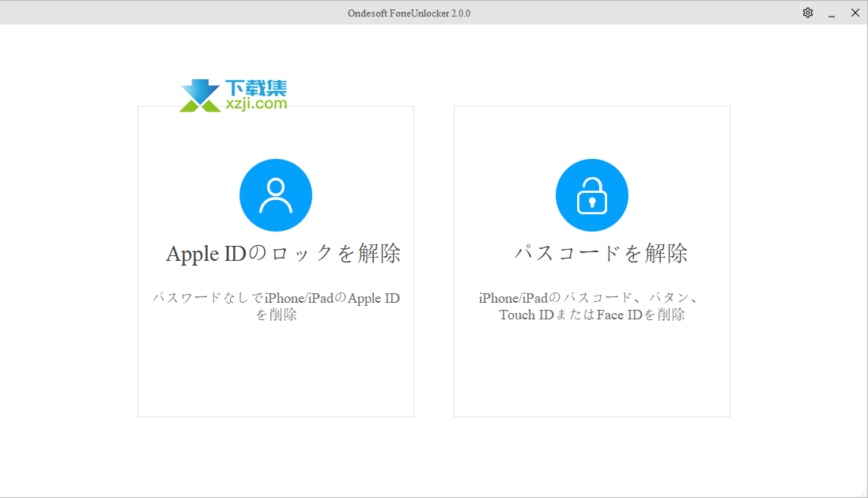Screen dimensions: 868x498
Task: Click the blue user profile icon
Action: click(276, 195)
